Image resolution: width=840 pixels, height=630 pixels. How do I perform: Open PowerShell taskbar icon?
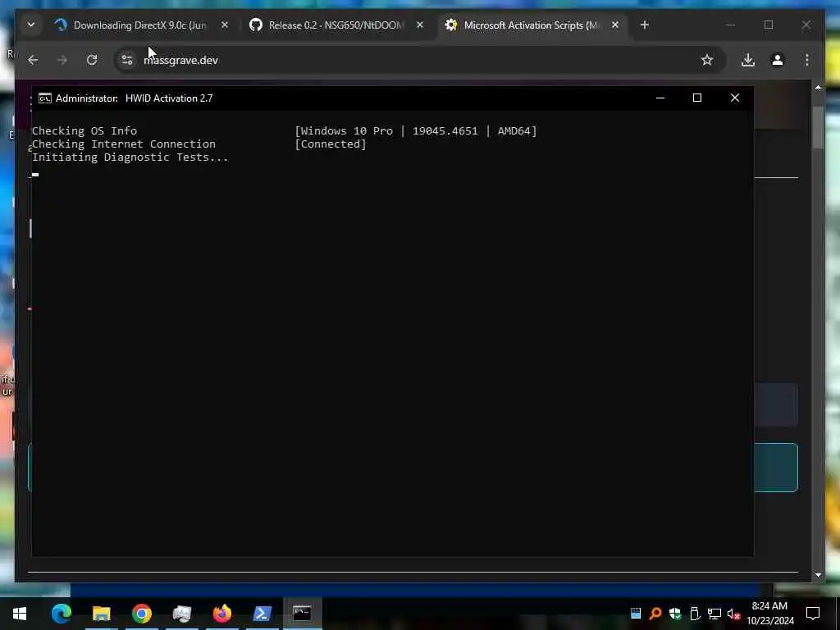tap(262, 614)
